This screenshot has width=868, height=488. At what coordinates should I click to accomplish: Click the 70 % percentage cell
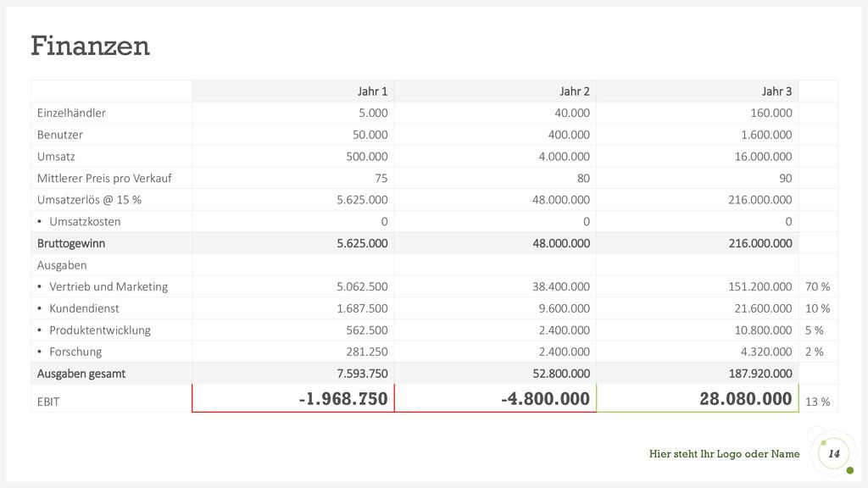tap(818, 286)
